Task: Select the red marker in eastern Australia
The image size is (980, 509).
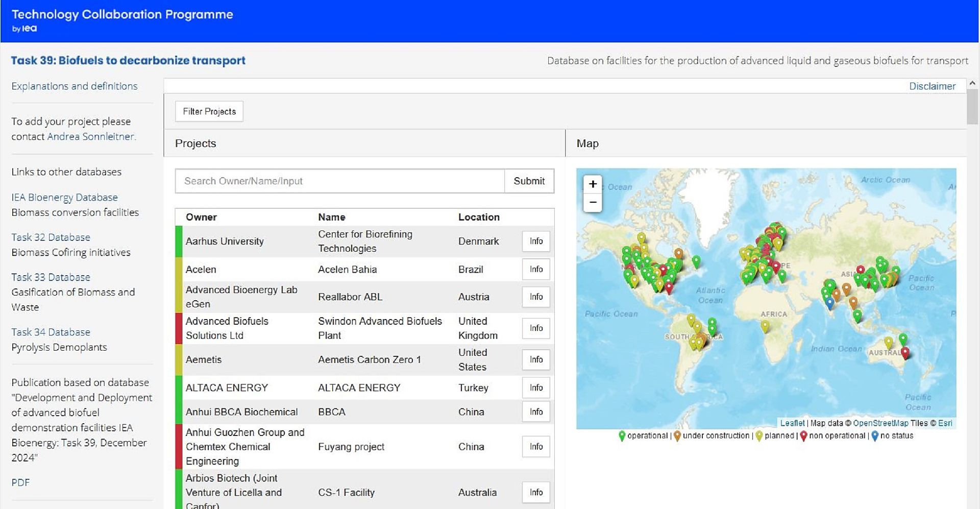Action: point(905,353)
